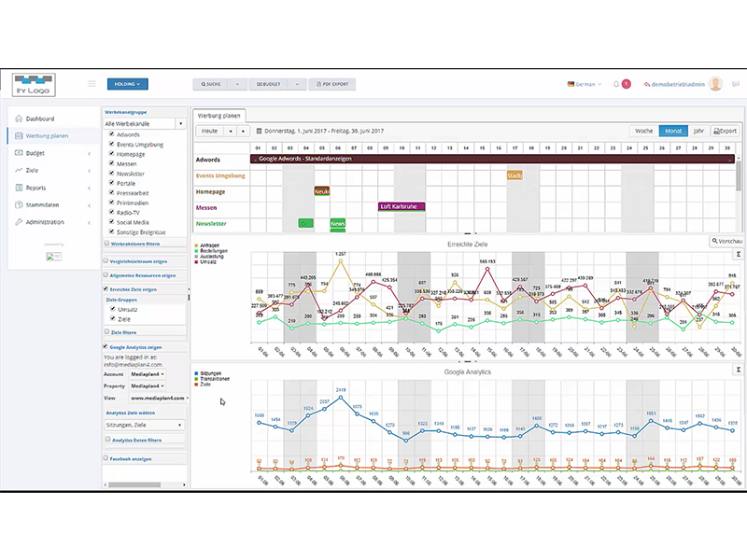
Task: Click the PDF Export toolbar icon
Action: (331, 83)
